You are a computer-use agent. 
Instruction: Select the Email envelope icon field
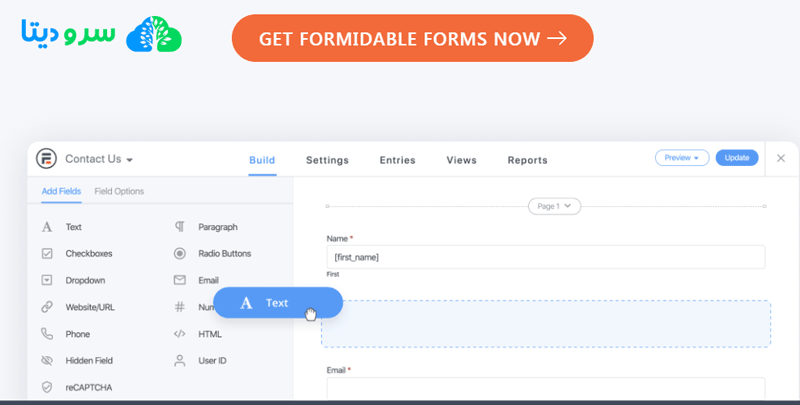pos(180,281)
